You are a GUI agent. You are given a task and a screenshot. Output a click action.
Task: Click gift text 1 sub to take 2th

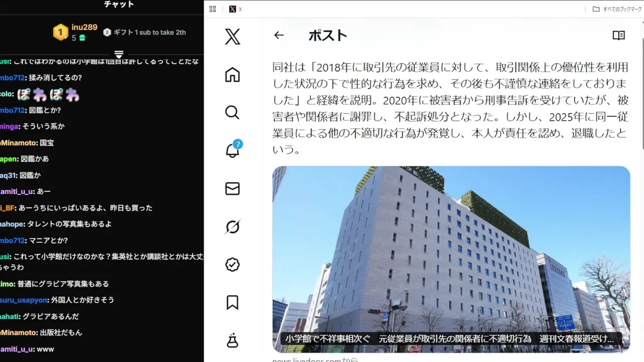149,32
